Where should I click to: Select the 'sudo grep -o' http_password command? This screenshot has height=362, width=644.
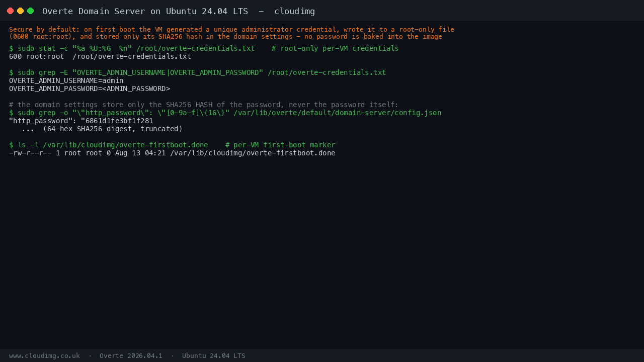pos(225,113)
